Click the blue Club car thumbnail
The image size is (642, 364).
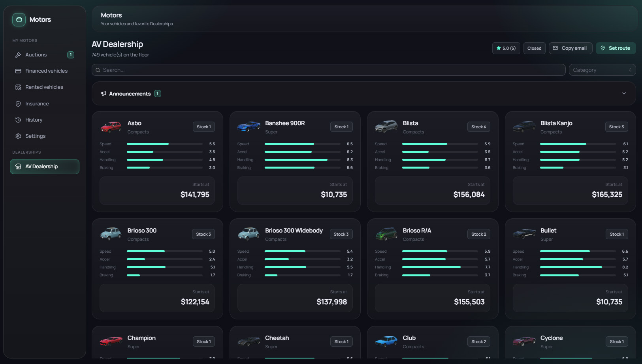click(x=386, y=341)
